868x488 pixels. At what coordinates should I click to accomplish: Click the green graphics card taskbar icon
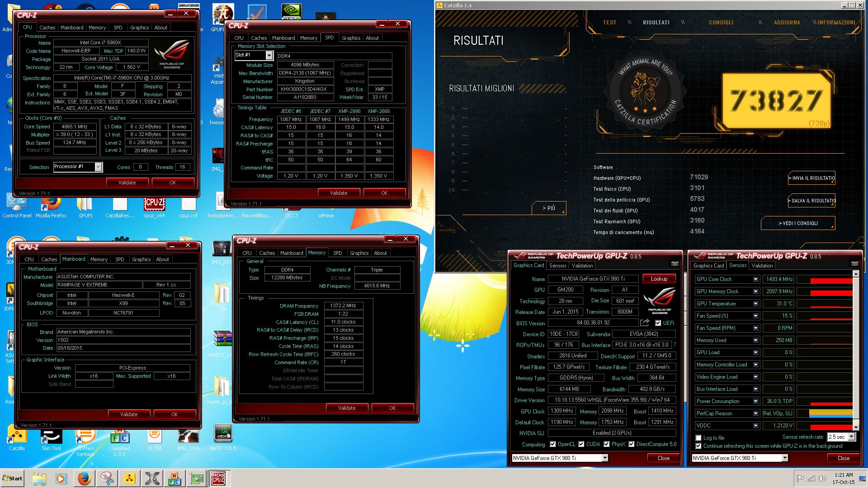pos(196,479)
